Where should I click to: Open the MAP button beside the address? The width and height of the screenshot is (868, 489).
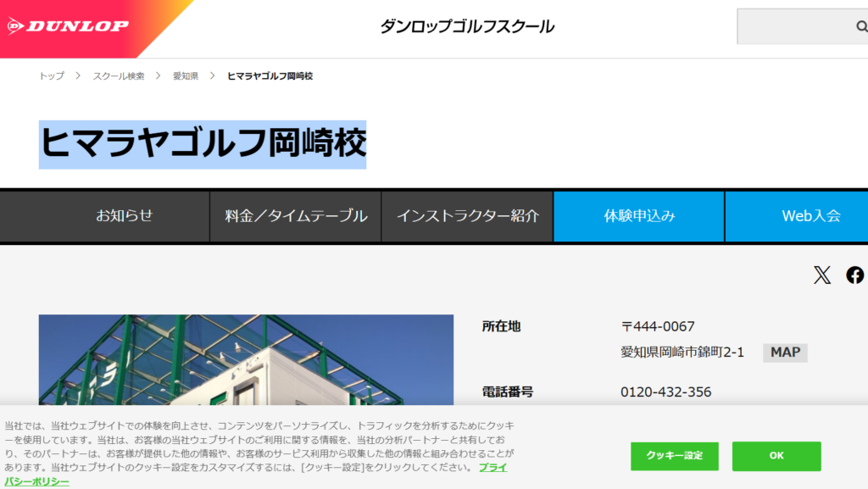click(785, 352)
